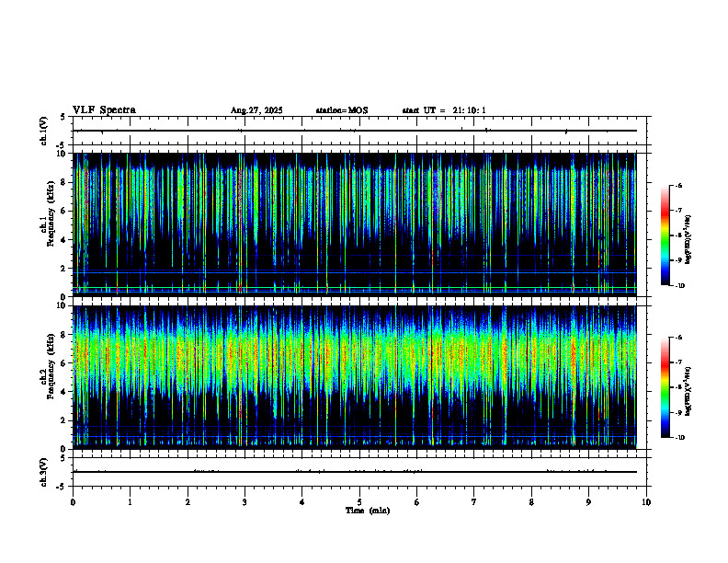Click the 'station=MOS' header label

coord(342,110)
